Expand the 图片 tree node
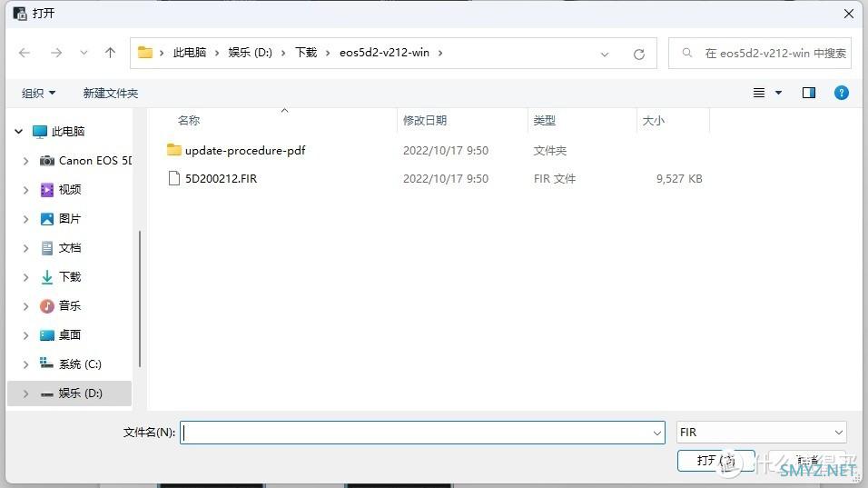 (x=25, y=219)
